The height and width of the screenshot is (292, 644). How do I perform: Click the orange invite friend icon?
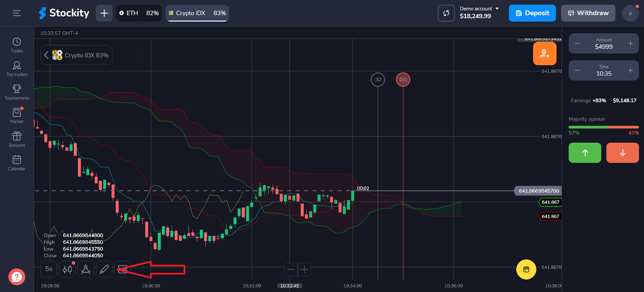(544, 54)
